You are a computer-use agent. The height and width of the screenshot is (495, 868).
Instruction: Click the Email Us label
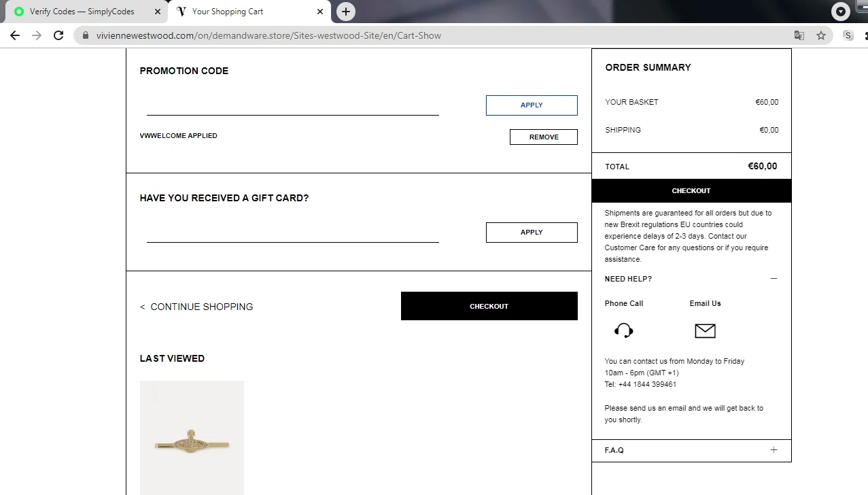[x=705, y=303]
